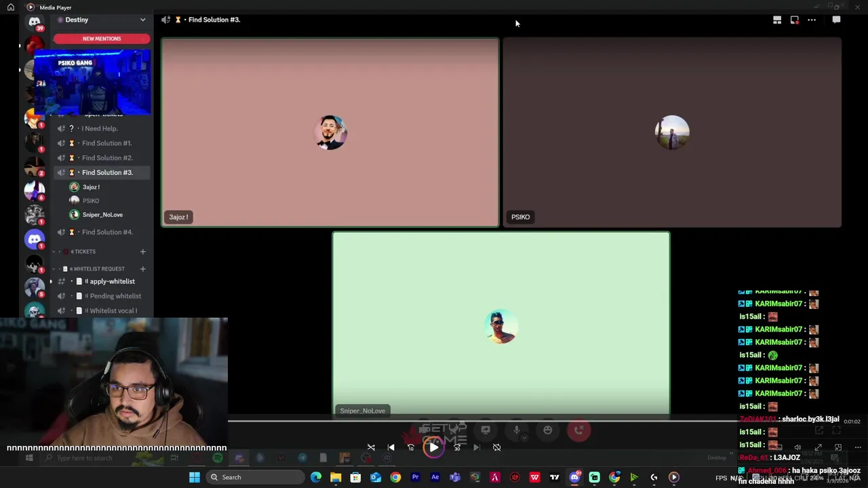Select user 3ajoz ! in channel list
This screenshot has width=868, height=488.
click(x=91, y=187)
